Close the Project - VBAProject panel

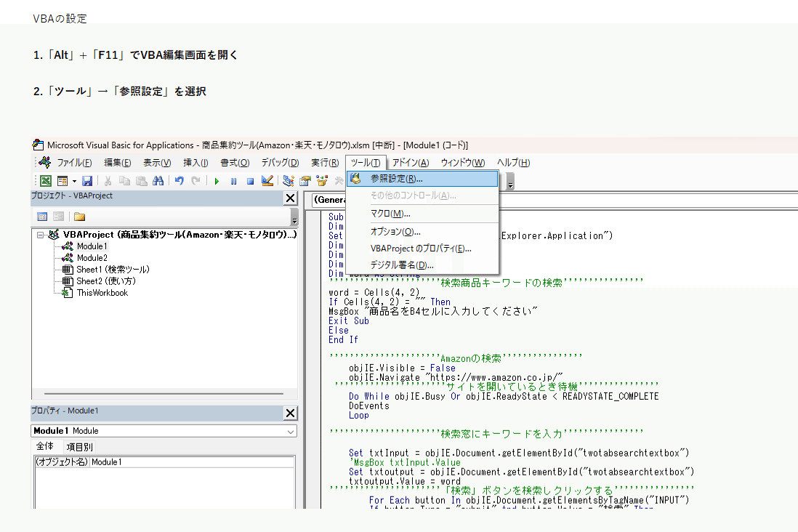(290, 198)
